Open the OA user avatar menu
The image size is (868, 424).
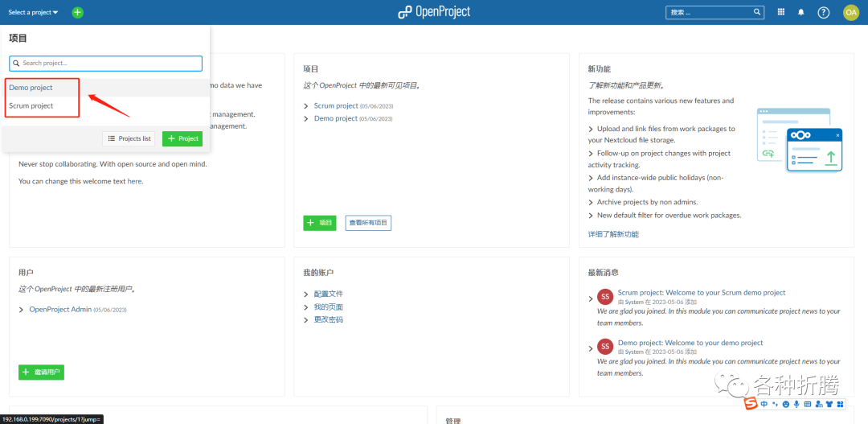coord(851,12)
